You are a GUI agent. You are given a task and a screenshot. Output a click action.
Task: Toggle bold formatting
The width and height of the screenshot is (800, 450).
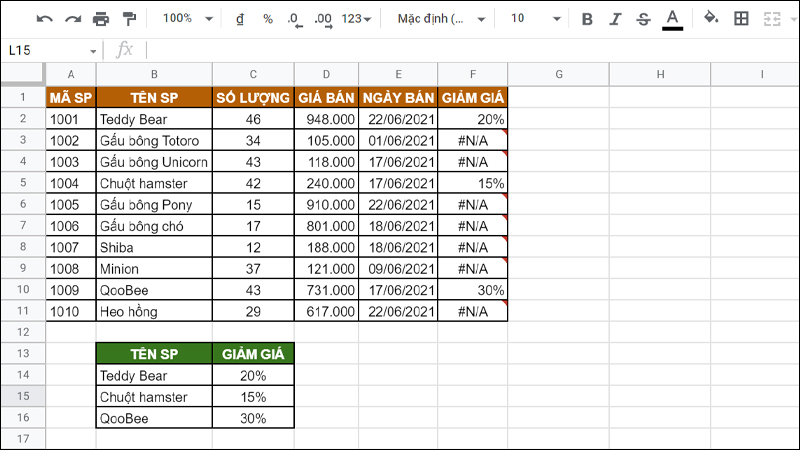click(587, 19)
